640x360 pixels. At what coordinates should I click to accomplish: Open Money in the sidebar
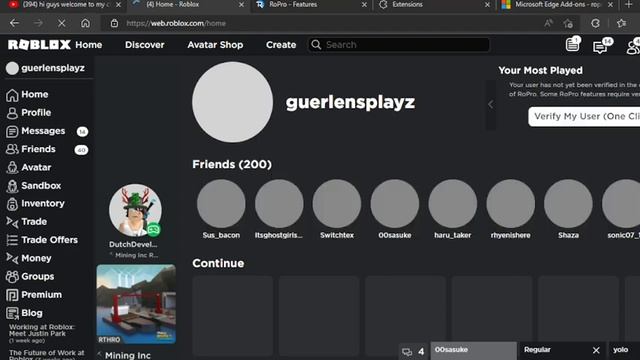tap(29, 258)
